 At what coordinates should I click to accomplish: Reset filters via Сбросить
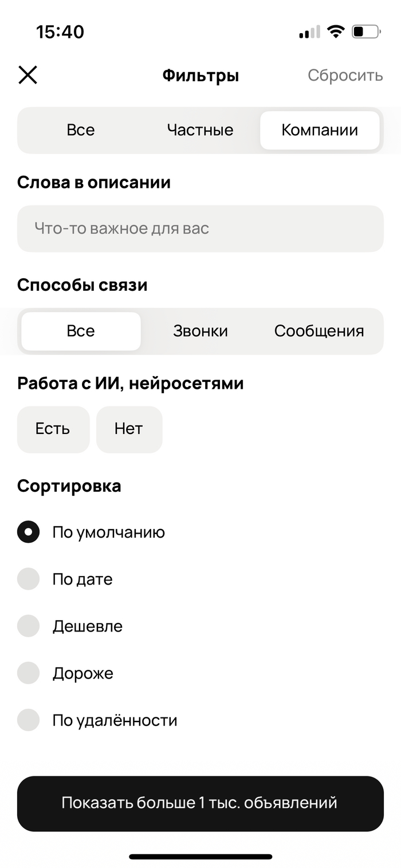(x=345, y=75)
